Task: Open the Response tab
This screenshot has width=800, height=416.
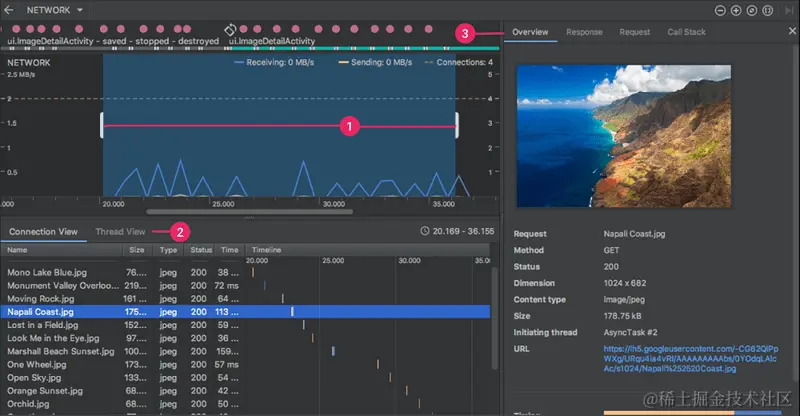Action: tap(584, 32)
